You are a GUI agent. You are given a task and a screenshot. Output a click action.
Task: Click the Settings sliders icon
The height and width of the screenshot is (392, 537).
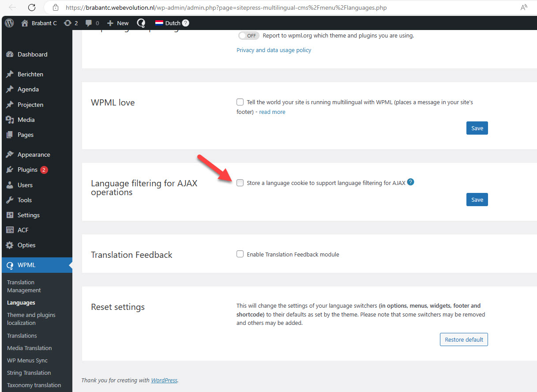[10, 215]
